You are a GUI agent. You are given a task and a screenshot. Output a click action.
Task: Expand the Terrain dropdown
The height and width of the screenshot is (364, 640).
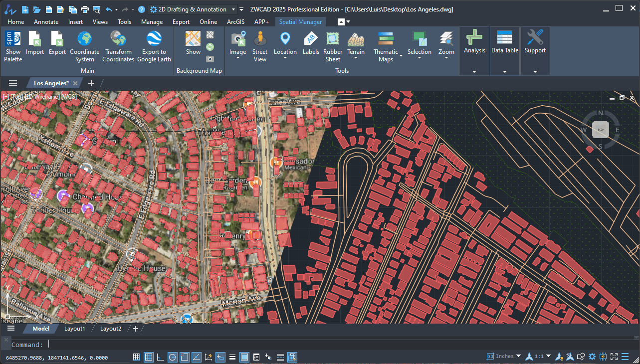356,58
